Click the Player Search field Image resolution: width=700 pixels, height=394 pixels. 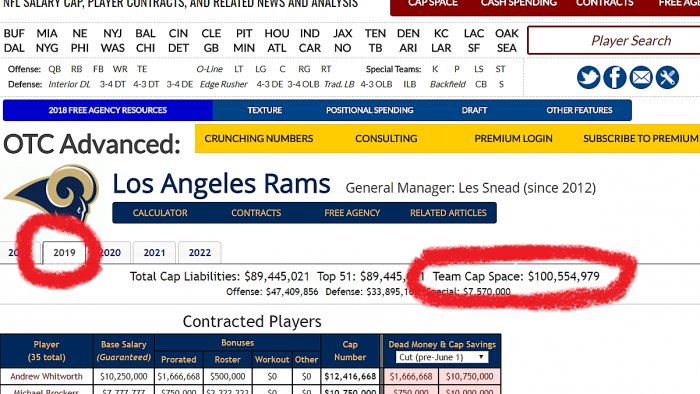614,41
